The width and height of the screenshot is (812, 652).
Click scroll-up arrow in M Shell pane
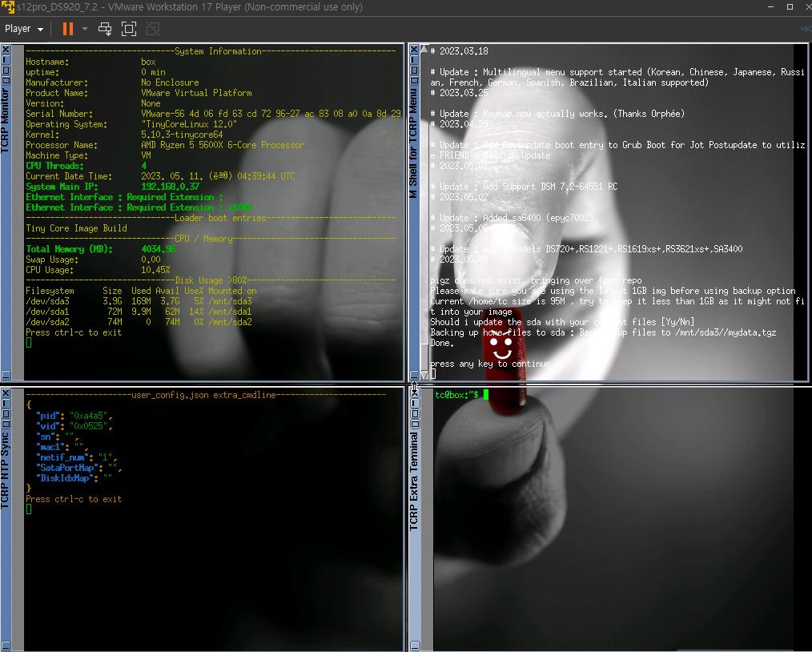tap(424, 50)
